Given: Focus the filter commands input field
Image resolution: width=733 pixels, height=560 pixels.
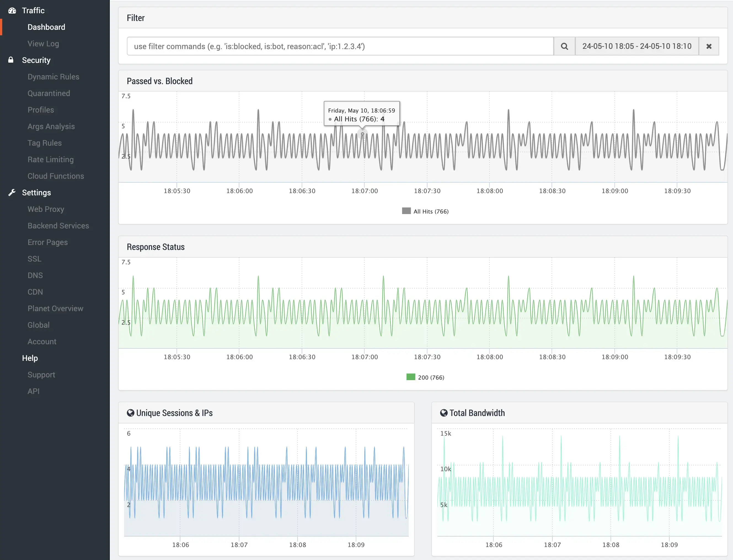Looking at the screenshot, I should click(x=340, y=46).
